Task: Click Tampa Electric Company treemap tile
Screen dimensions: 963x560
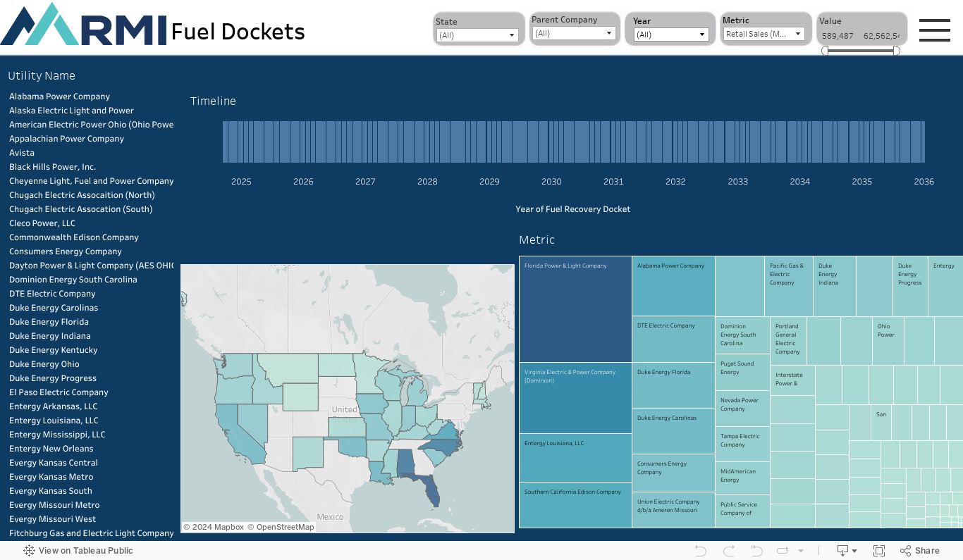Action: pyautogui.click(x=742, y=444)
